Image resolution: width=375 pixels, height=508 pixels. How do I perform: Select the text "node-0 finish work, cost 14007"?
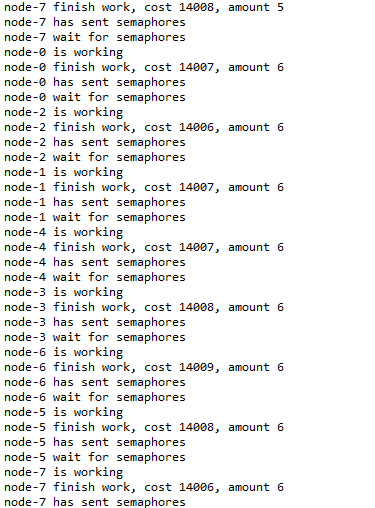point(109,67)
